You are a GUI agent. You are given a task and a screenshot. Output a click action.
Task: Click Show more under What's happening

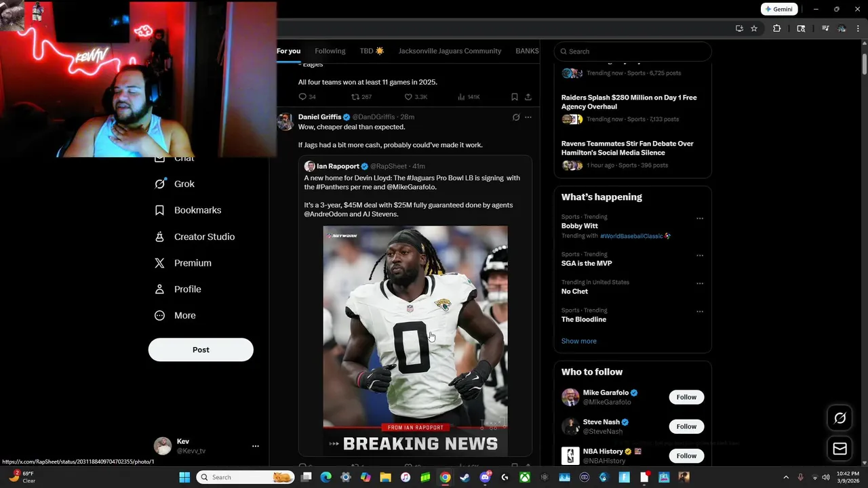(x=578, y=341)
